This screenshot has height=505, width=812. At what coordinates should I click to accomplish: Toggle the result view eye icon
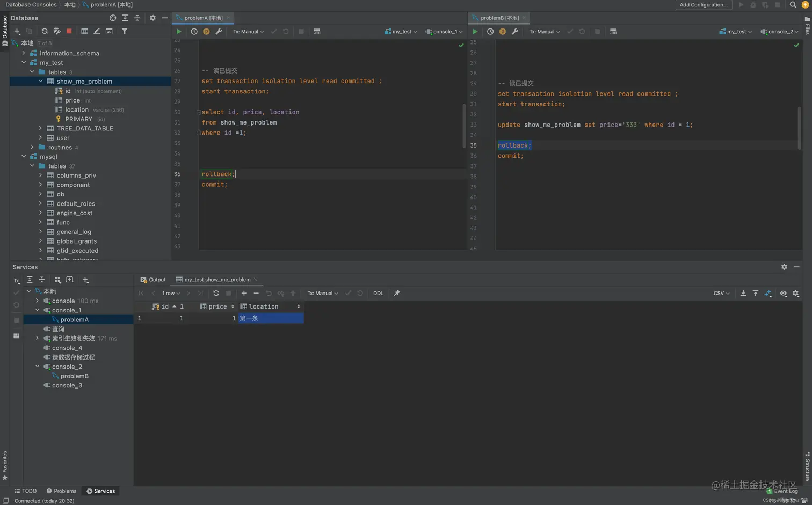pyautogui.click(x=784, y=294)
